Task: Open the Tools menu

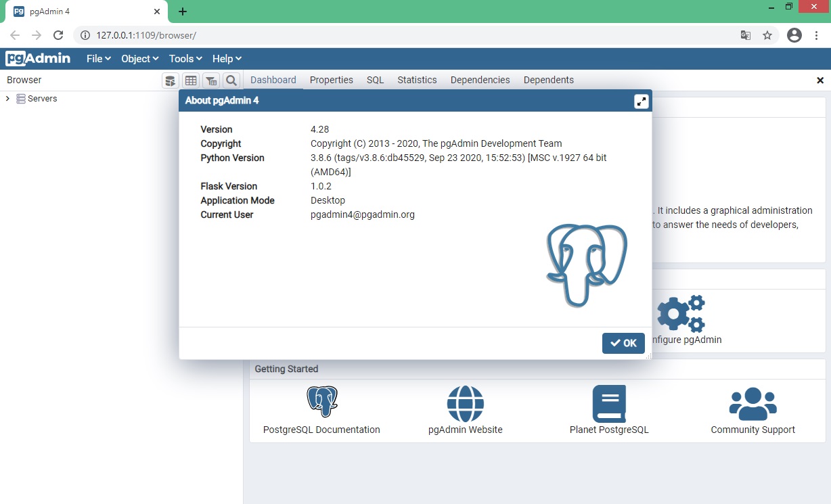Action: click(185, 59)
